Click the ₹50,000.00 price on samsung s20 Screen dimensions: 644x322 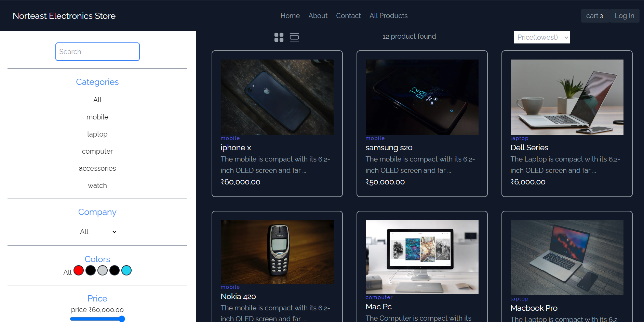pyautogui.click(x=385, y=182)
